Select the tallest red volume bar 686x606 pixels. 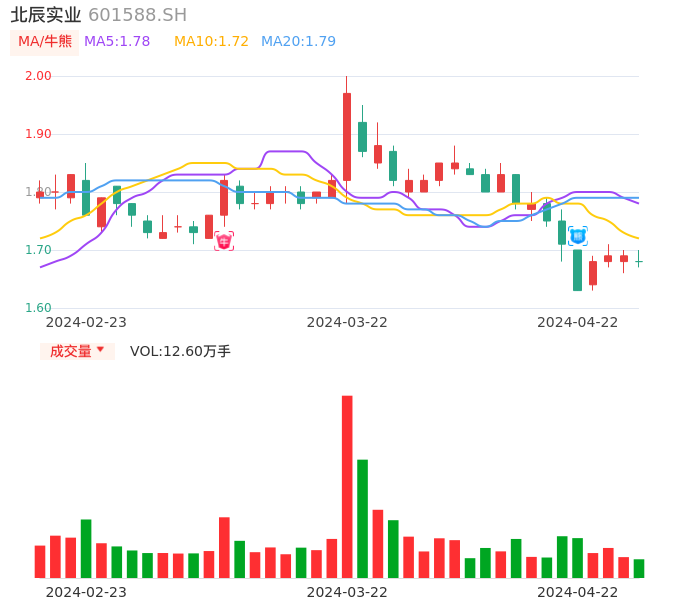[347, 486]
